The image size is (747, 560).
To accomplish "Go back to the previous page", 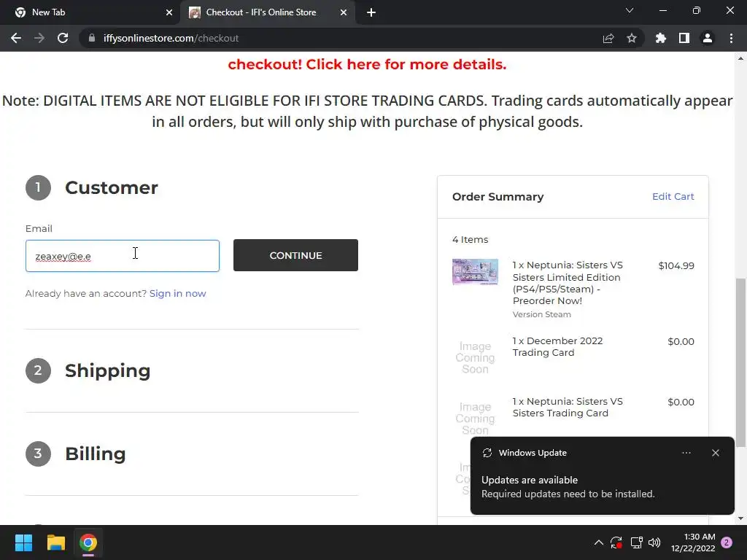I will [x=16, y=38].
